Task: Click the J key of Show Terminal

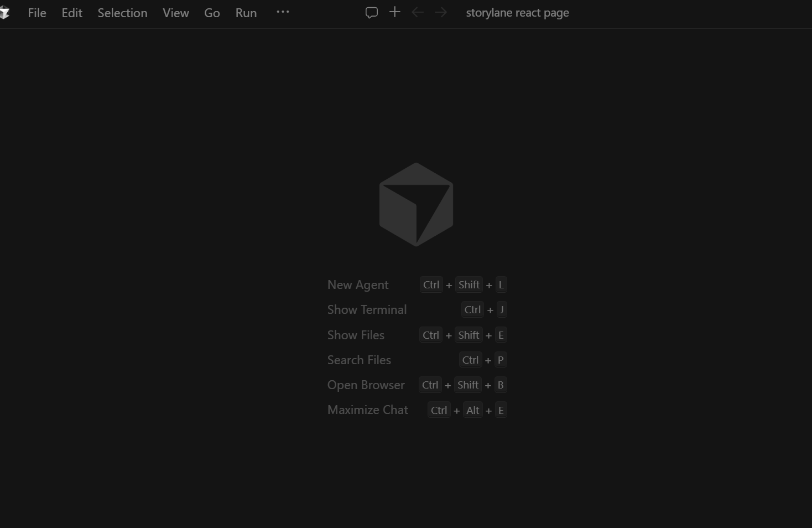Action: pos(502,309)
